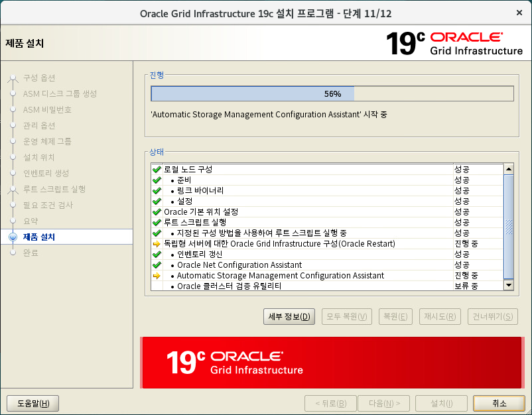Image resolution: width=532 pixels, height=415 pixels.
Task: Click status list scroll up arrow
Action: click(x=509, y=169)
